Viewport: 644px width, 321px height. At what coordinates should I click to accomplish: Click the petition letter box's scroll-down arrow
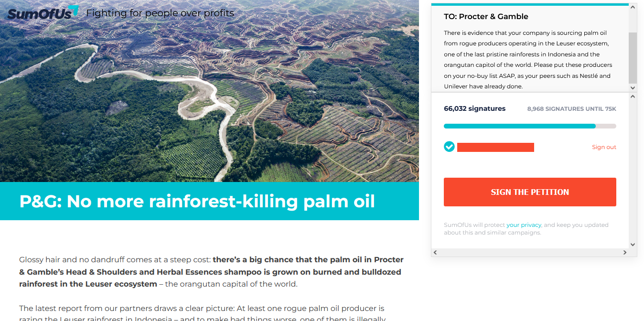(633, 88)
